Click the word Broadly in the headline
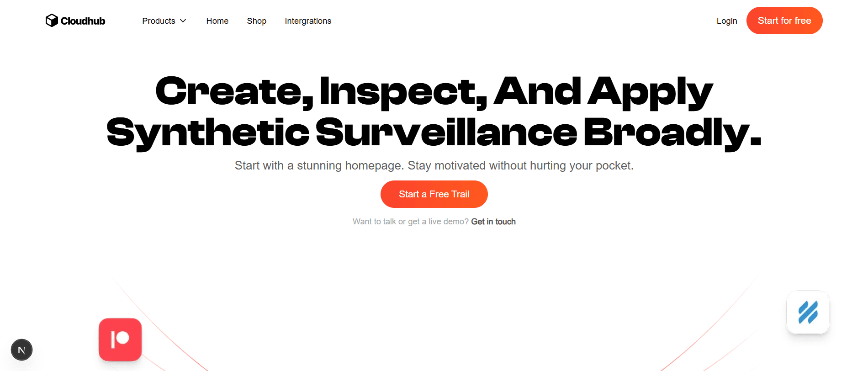Screen dimensions: 868x371 click(672, 132)
